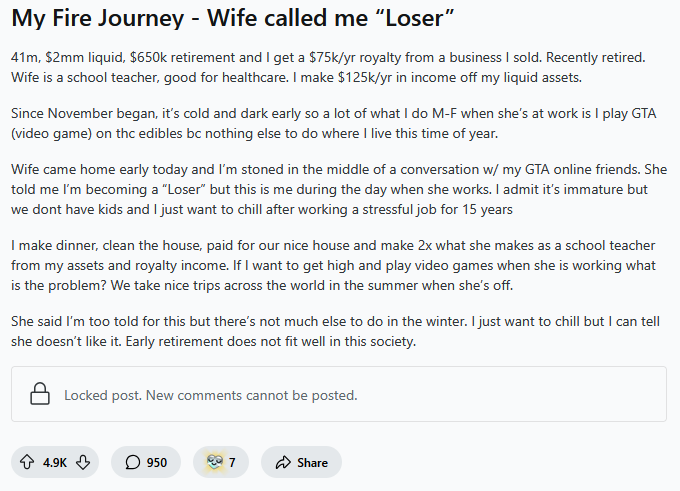Click the paragraph starting 'I make dinner'
Viewport: 680px width, 491px height.
pyautogui.click(x=333, y=265)
